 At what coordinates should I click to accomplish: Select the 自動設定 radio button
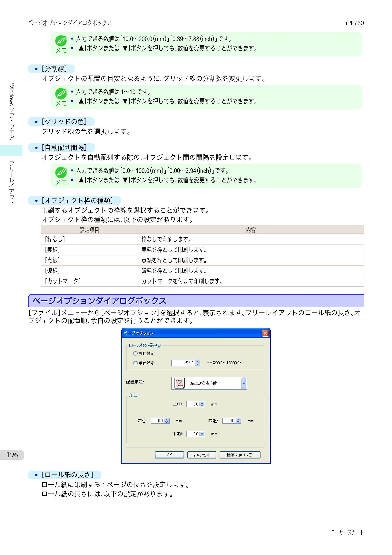[x=135, y=353]
